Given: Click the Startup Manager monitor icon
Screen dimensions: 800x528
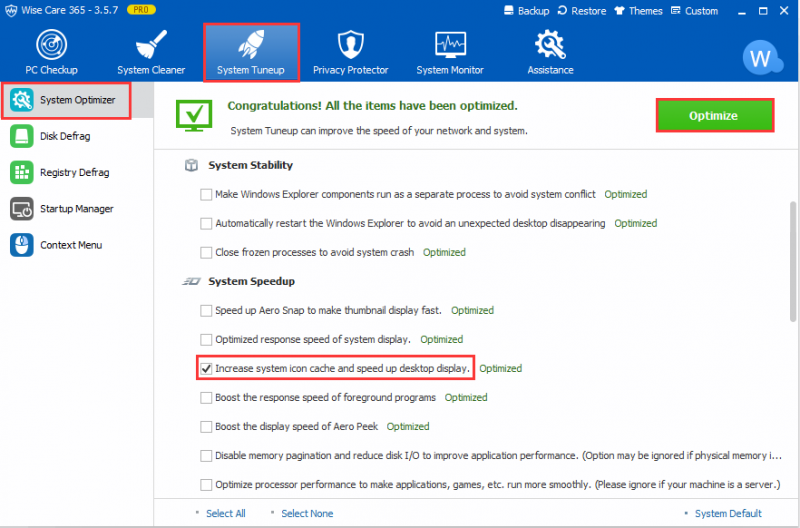Looking at the screenshot, I should [x=21, y=209].
